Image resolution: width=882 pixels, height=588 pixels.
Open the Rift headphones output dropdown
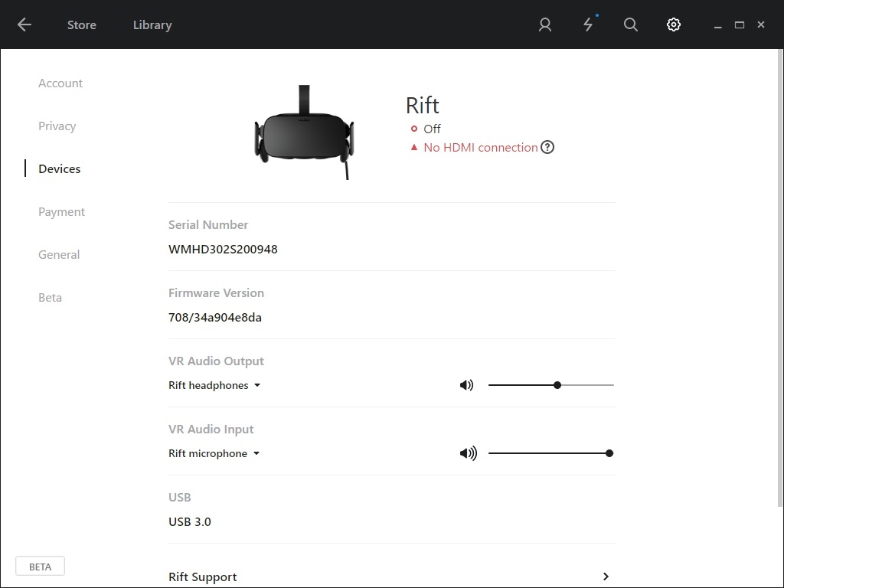[214, 385]
